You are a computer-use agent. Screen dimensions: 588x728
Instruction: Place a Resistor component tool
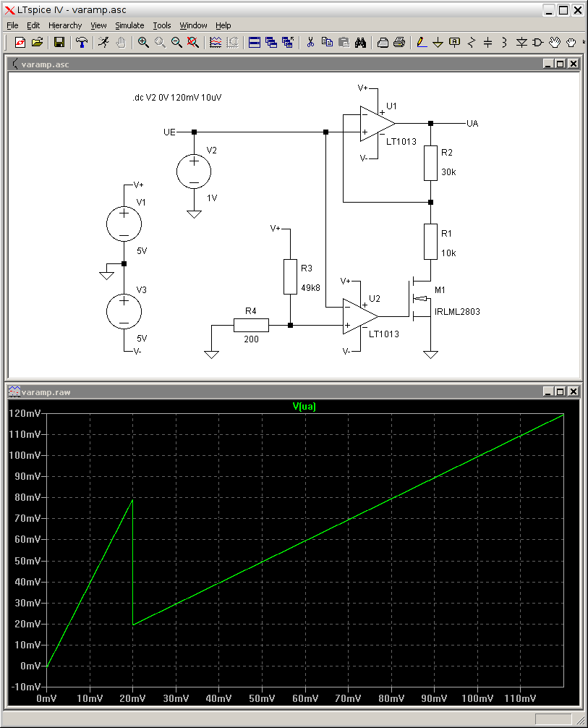472,42
